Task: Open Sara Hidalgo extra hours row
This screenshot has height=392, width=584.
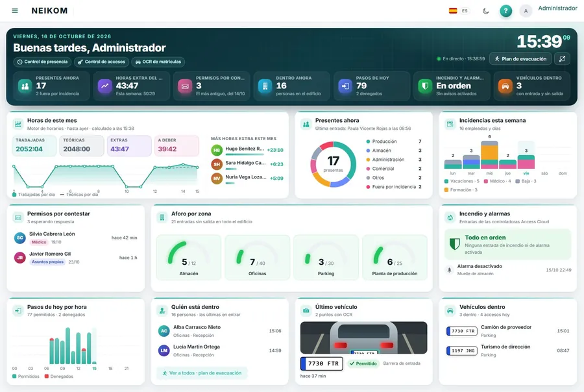Action: pos(247,164)
